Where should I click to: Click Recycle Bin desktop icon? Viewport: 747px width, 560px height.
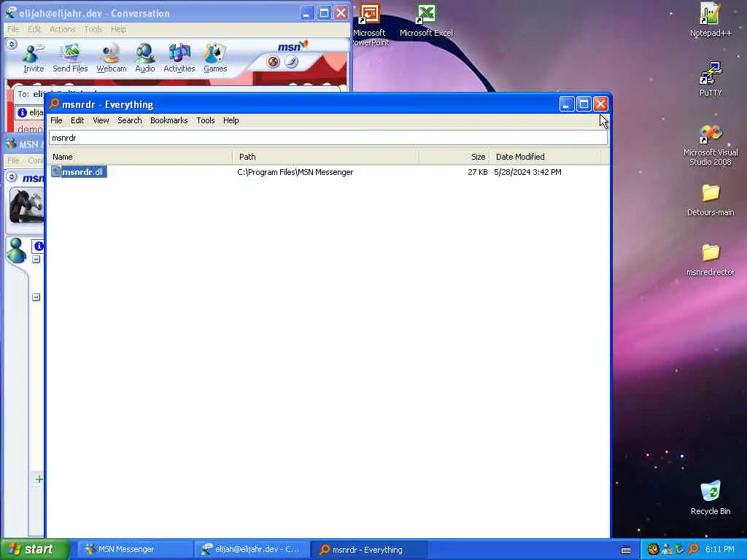pos(711,498)
